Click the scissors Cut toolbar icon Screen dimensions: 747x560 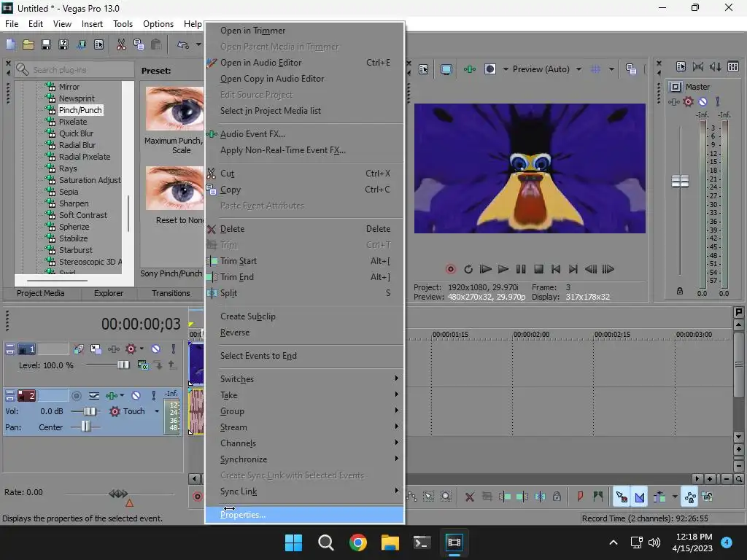(121, 44)
